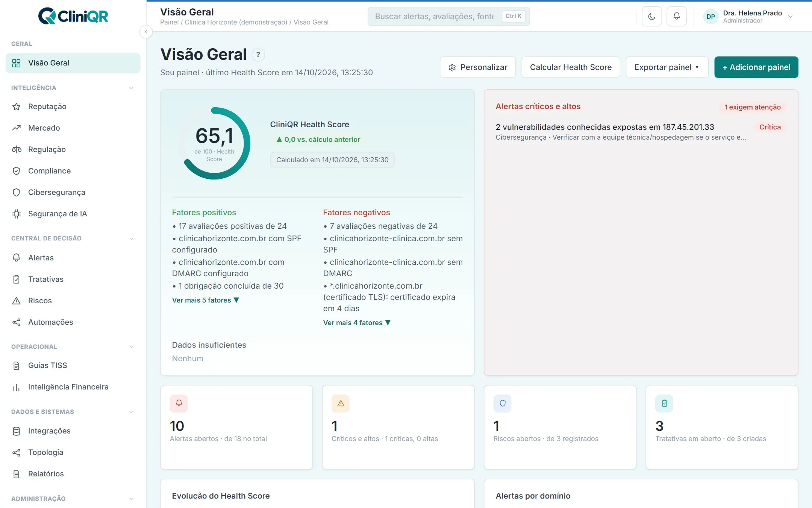Collapse the Operacional sidebar section

(131, 347)
